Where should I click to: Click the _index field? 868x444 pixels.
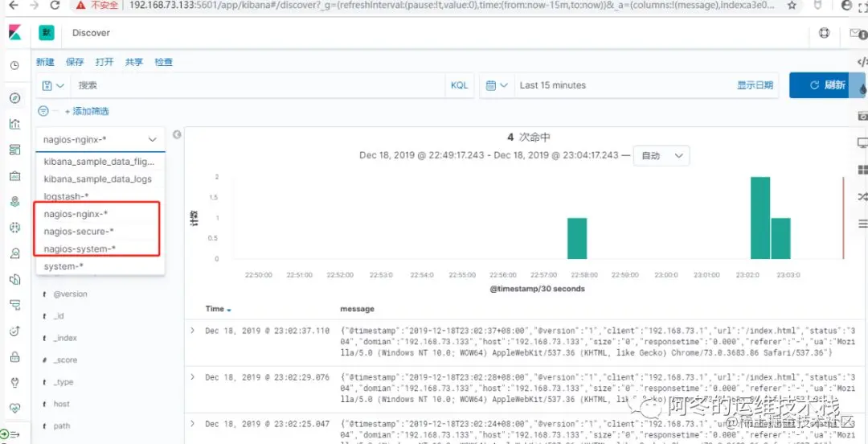click(x=65, y=338)
